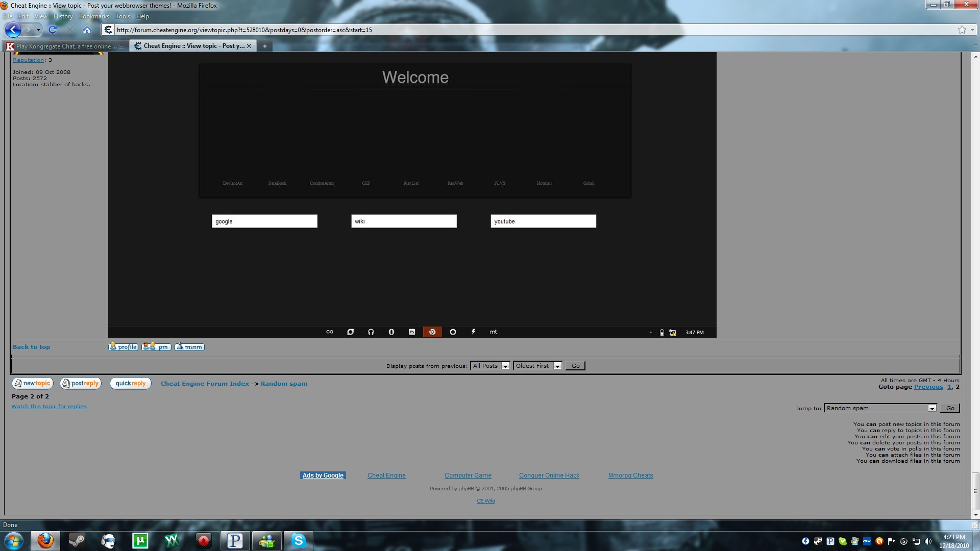Open Skype from the Windows taskbar
980x551 pixels.
click(298, 540)
